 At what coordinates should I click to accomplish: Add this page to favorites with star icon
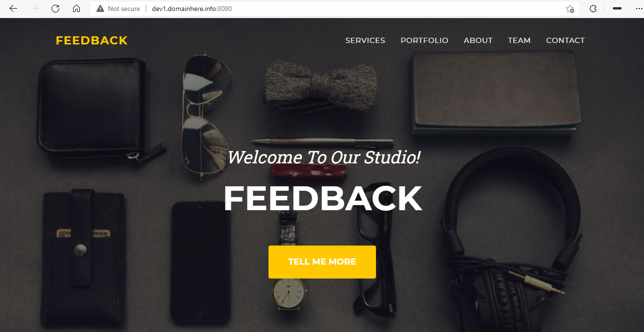tap(570, 9)
